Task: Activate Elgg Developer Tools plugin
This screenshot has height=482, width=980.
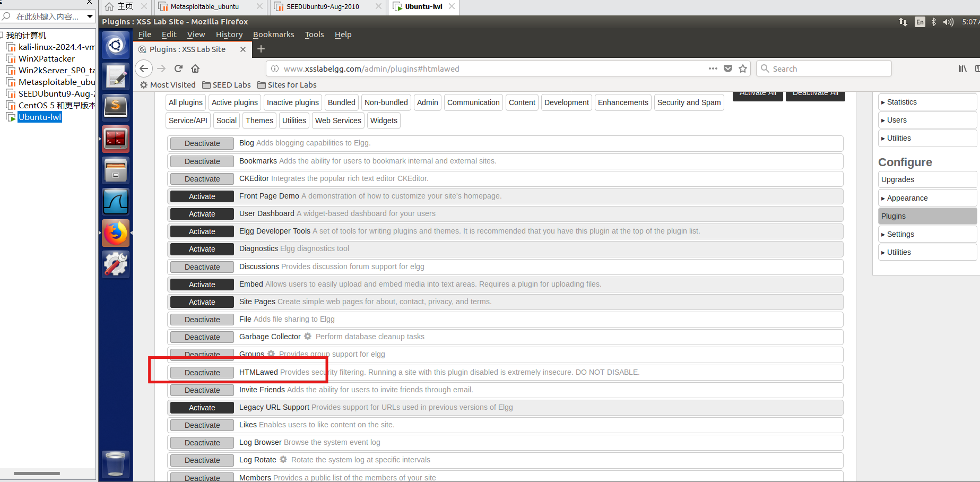Action: click(x=202, y=231)
